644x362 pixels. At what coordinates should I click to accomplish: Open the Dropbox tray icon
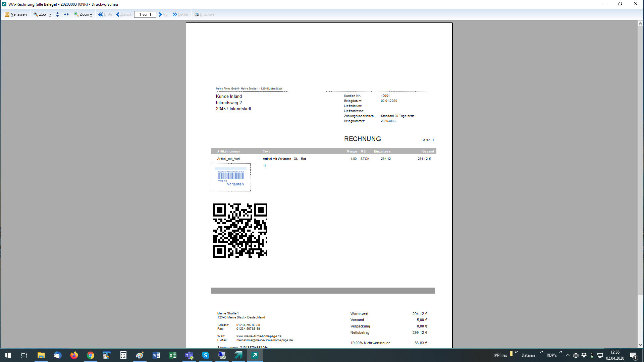click(584, 355)
